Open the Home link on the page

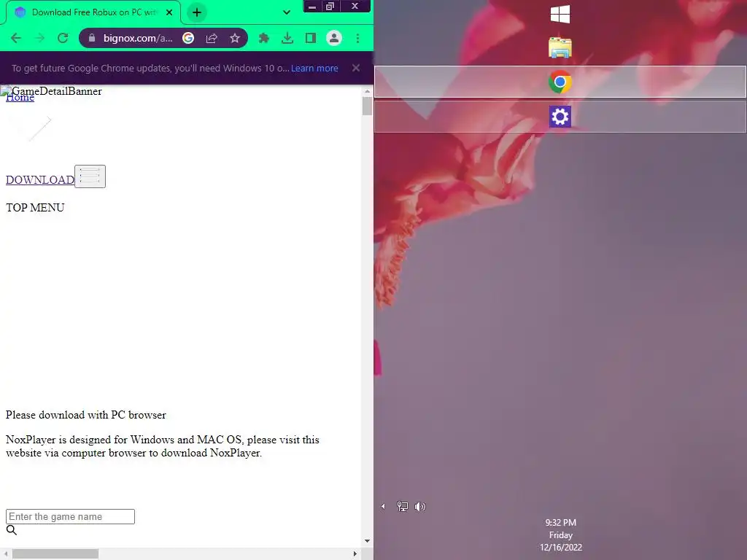20,97
